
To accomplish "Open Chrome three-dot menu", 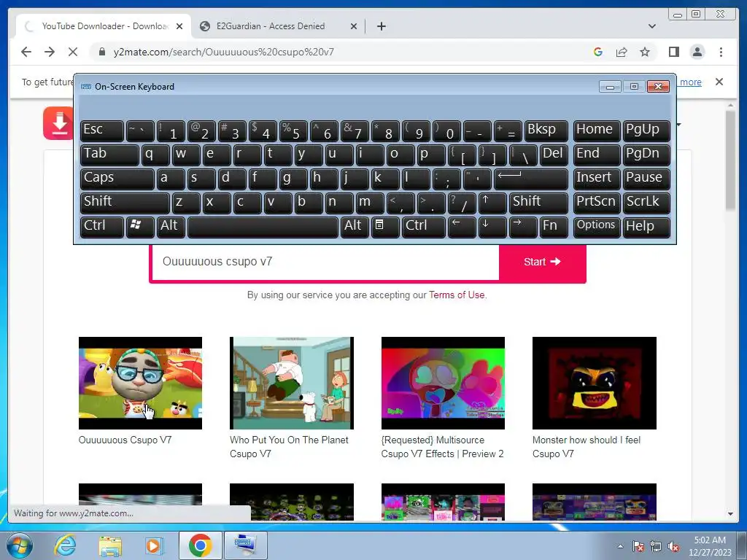I will [721, 52].
